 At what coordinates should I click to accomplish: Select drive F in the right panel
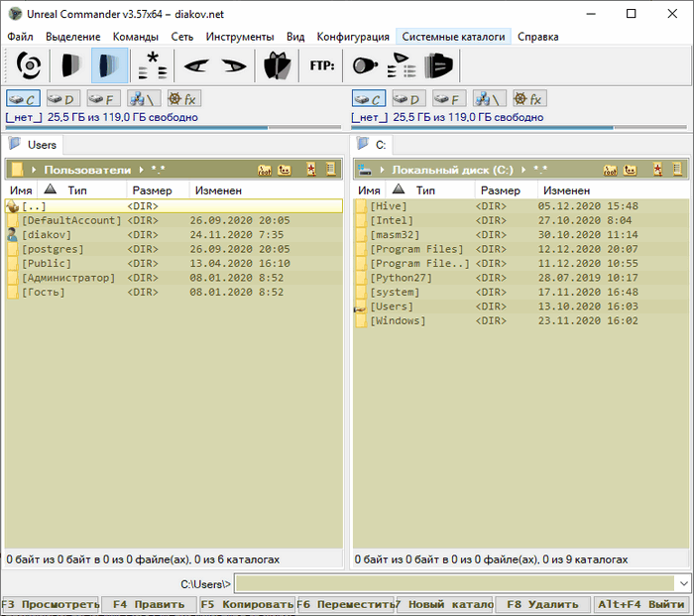click(x=450, y=98)
